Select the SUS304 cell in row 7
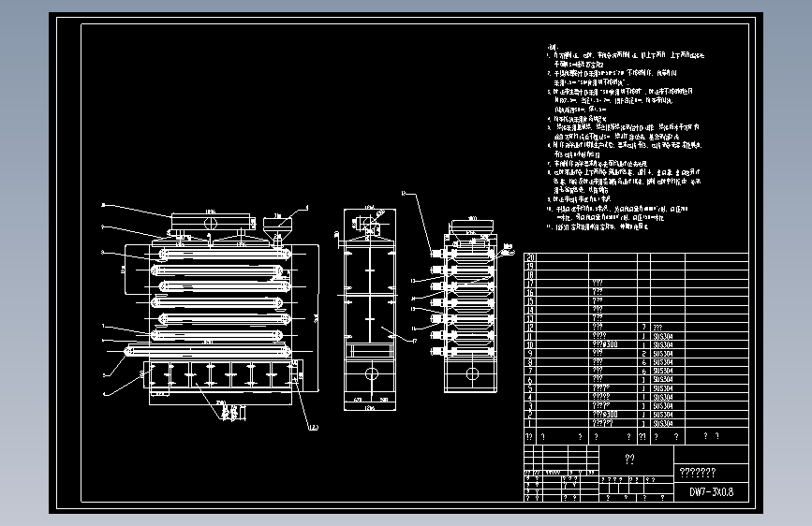The image size is (812, 526). pyautogui.click(x=662, y=371)
